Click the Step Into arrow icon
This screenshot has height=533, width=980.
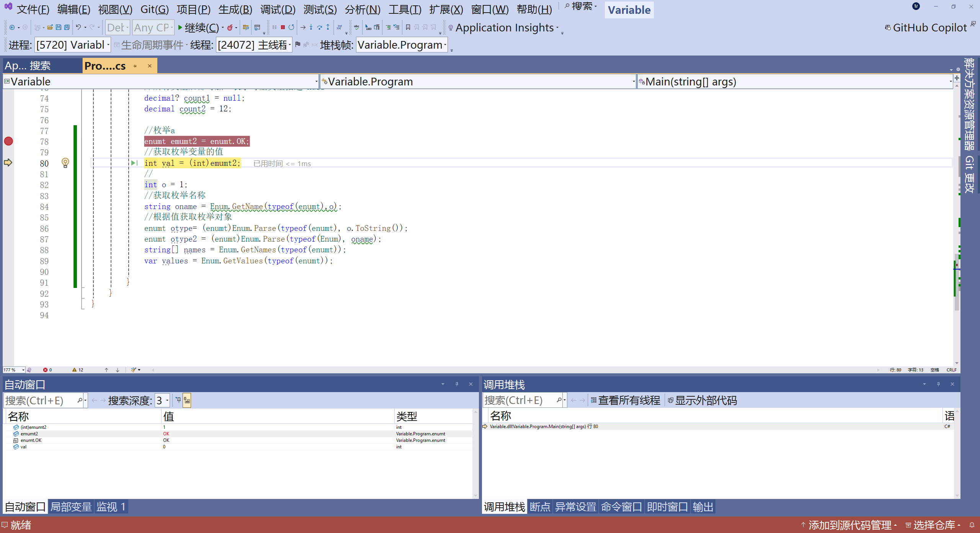tap(311, 28)
